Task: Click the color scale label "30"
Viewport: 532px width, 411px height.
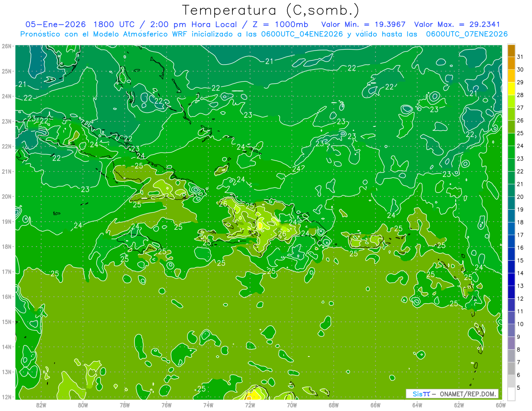Action: 520,70
